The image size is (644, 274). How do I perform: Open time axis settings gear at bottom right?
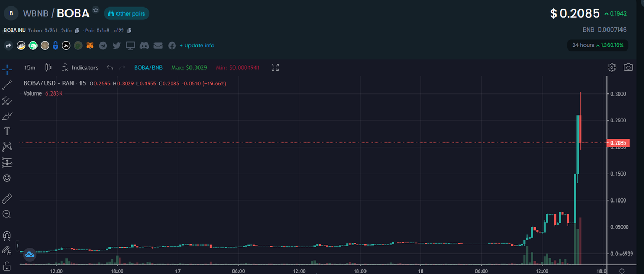(622, 271)
